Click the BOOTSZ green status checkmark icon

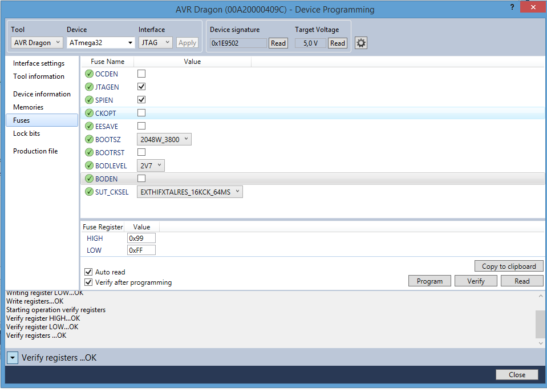click(x=90, y=139)
